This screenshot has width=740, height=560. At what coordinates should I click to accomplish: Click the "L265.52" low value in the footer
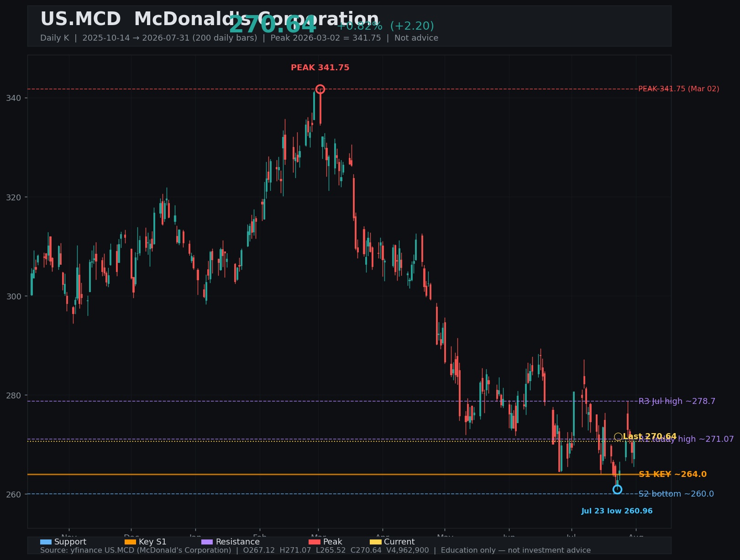click(x=331, y=550)
